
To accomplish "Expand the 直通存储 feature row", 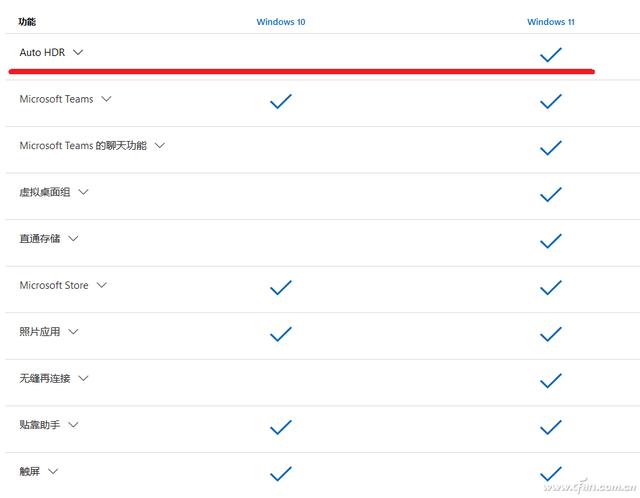I will 73,239.
